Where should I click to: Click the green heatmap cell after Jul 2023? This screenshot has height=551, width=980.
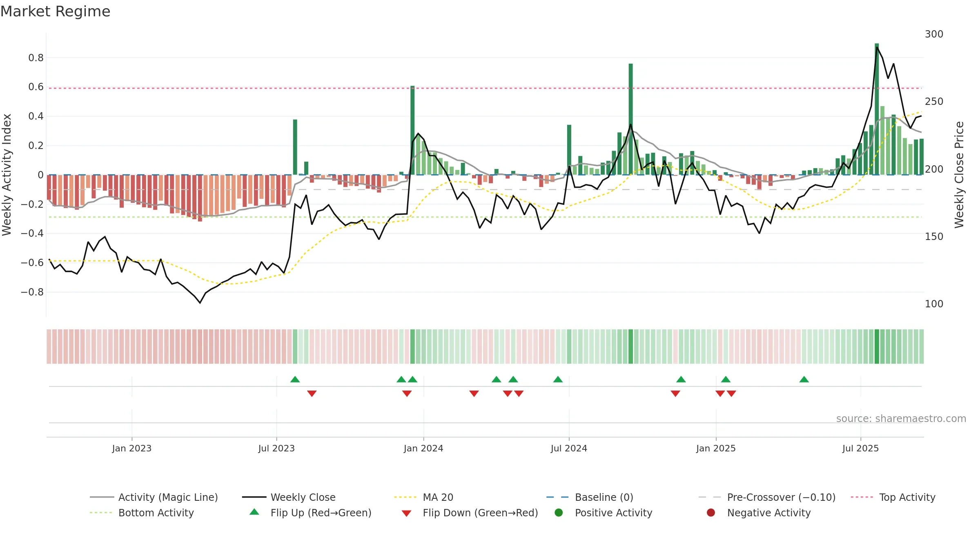tap(295, 347)
